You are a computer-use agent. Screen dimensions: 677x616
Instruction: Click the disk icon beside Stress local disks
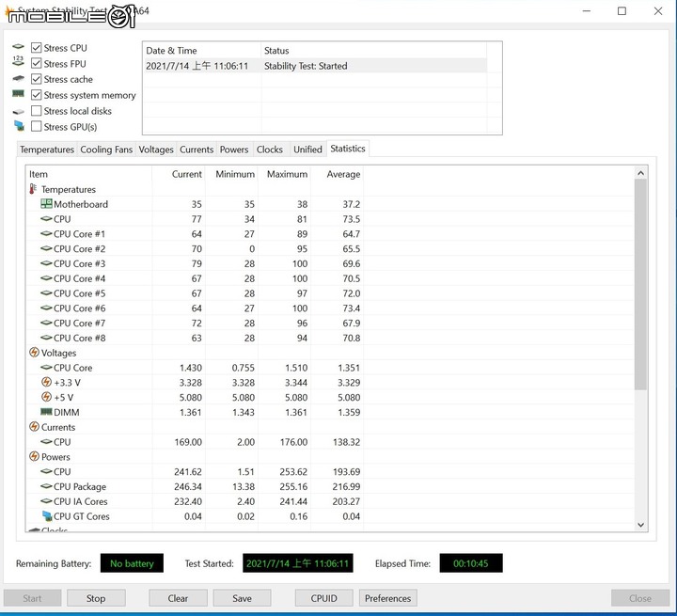[18, 112]
